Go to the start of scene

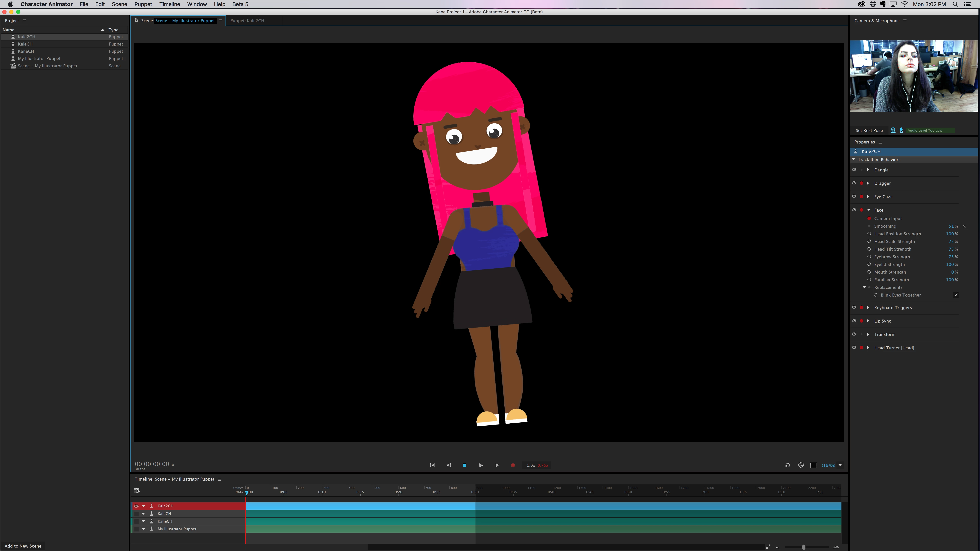(x=432, y=465)
